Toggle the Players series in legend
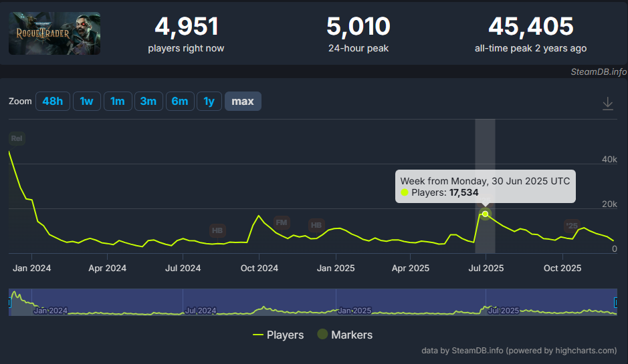 (x=278, y=335)
